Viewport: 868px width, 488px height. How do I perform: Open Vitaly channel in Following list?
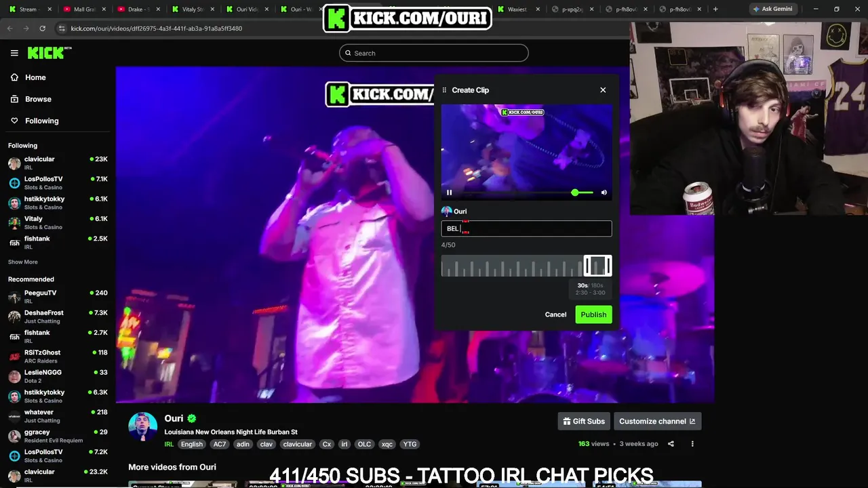coord(58,222)
